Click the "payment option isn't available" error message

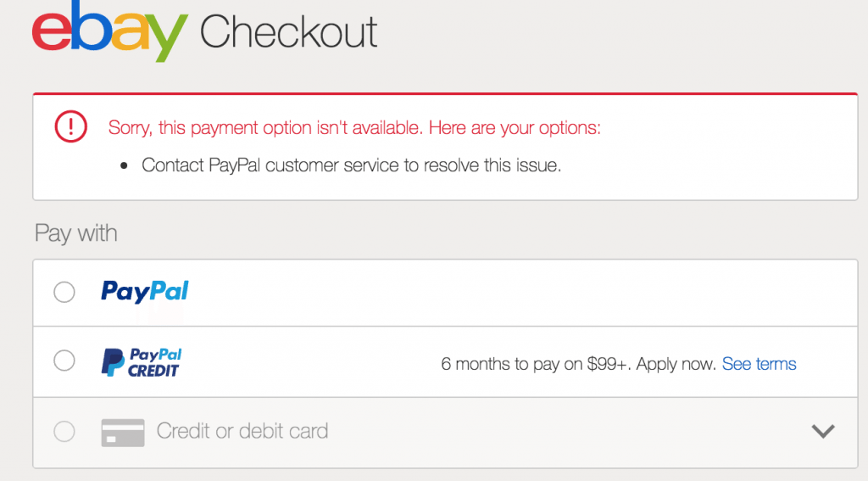354,128
